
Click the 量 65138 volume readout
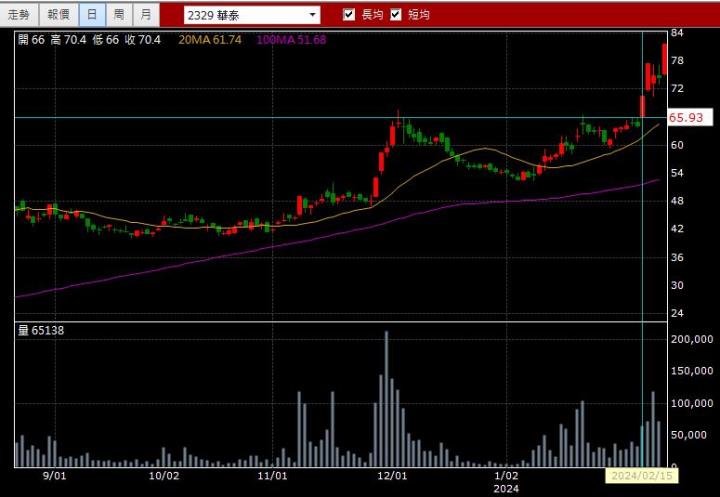pos(41,330)
